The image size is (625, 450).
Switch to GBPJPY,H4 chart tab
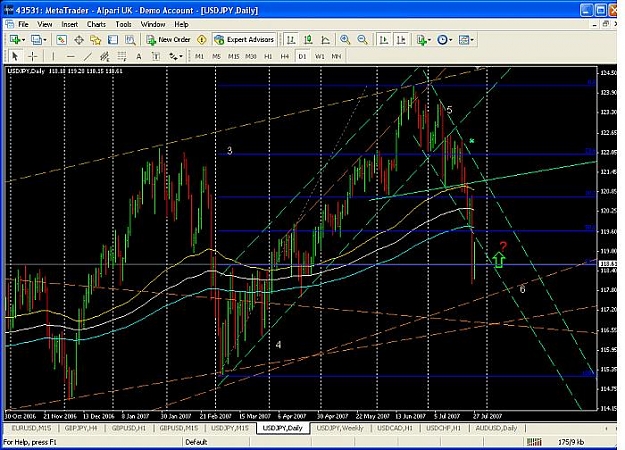click(x=81, y=428)
